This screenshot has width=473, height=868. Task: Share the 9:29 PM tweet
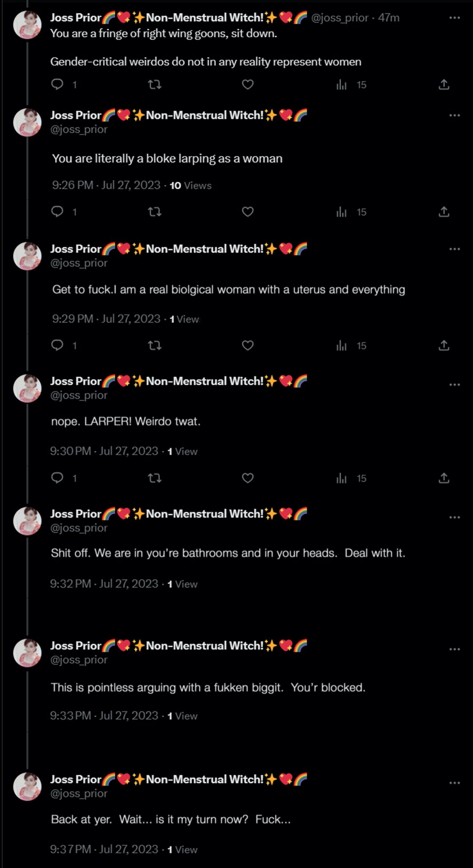click(x=444, y=345)
